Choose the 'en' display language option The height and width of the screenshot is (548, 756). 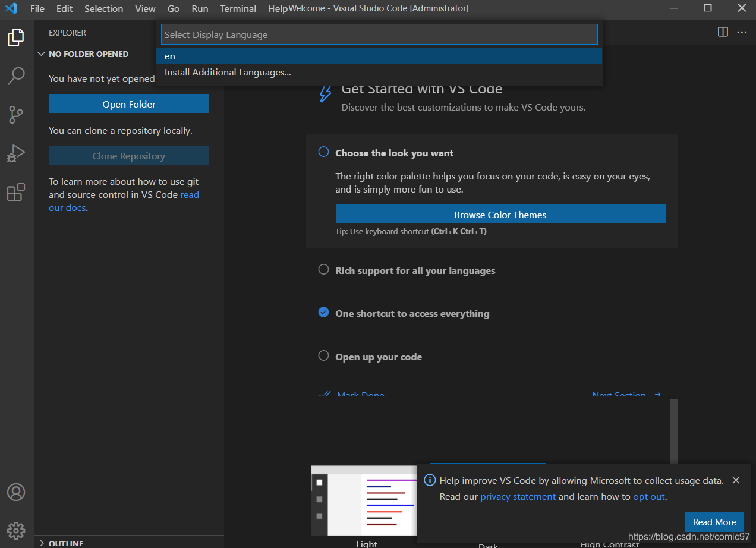379,56
